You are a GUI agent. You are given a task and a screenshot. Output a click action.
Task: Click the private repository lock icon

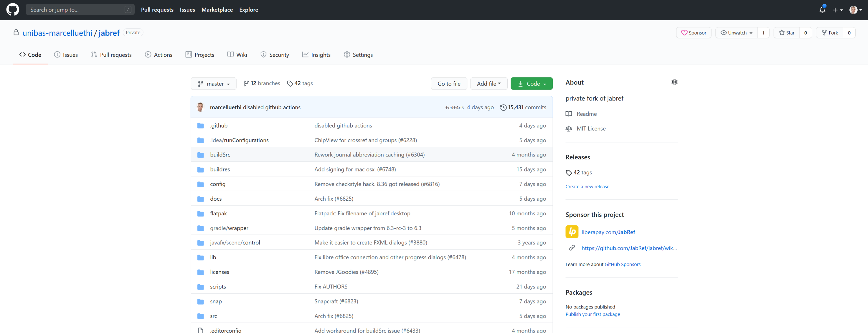(x=16, y=32)
